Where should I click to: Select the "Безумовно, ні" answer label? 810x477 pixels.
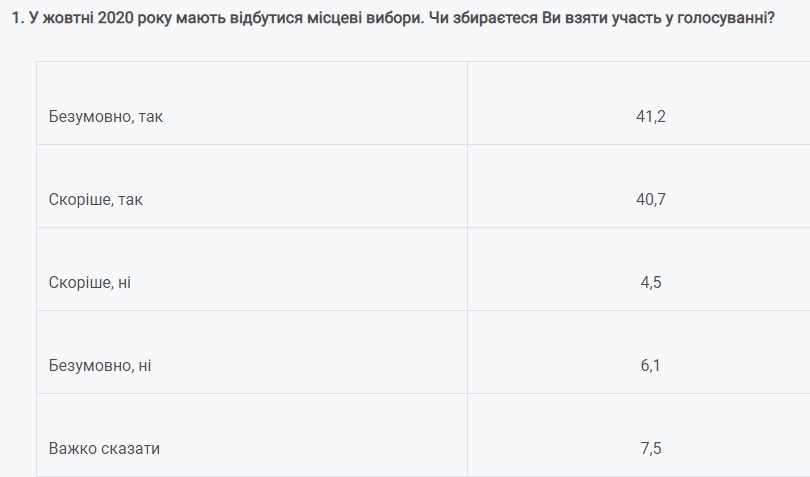click(100, 365)
